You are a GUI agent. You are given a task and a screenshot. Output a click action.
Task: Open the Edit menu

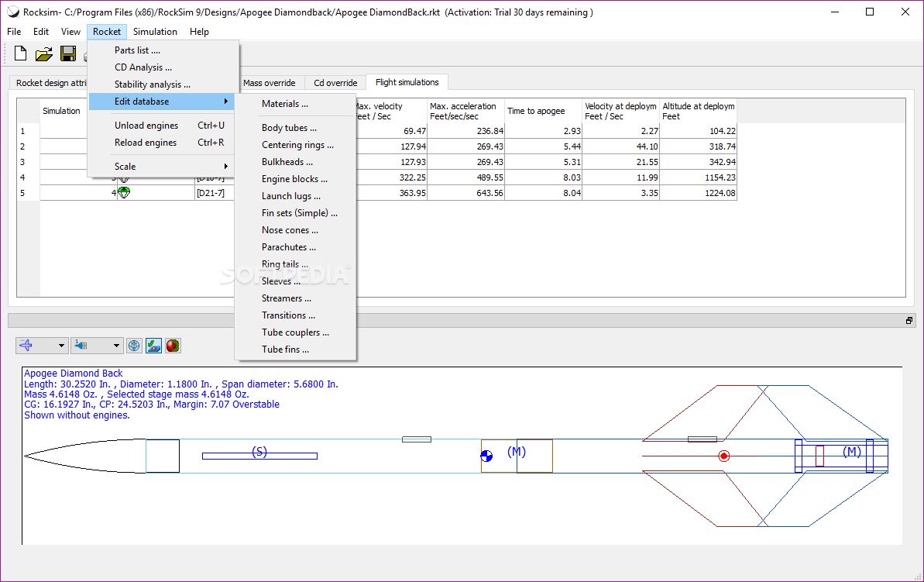40,32
